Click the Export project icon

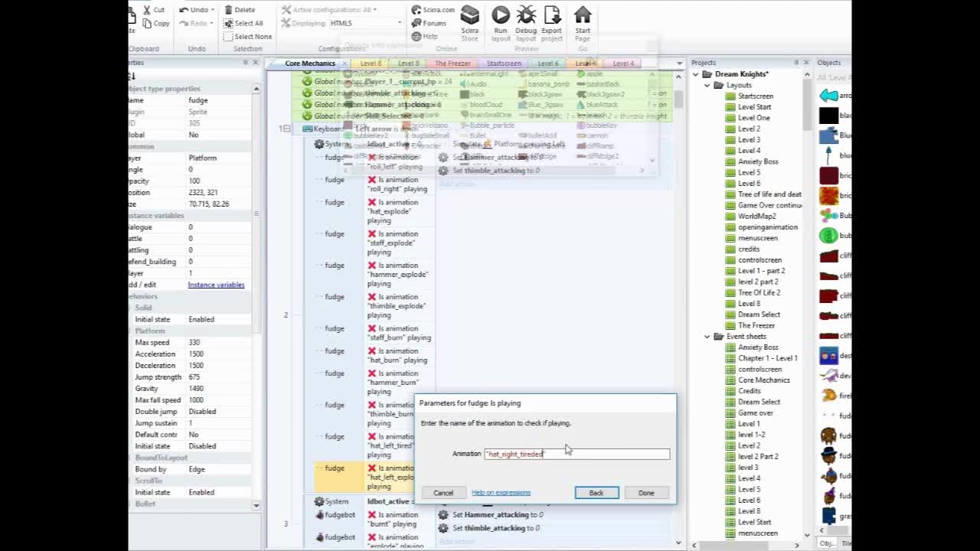click(552, 15)
